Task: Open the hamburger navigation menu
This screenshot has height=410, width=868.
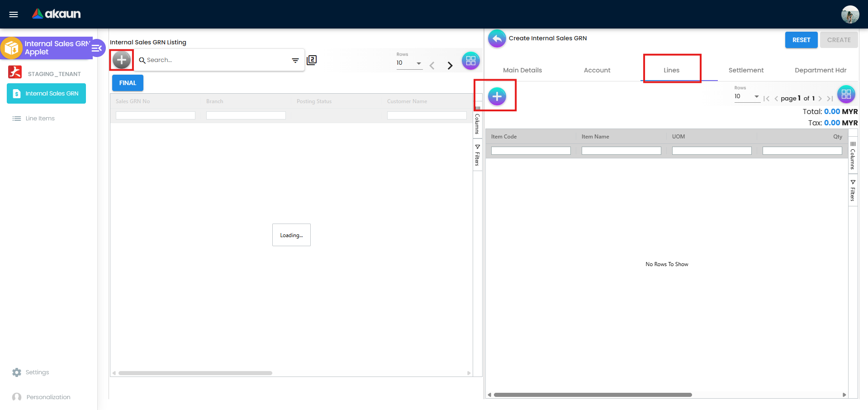Action: [x=13, y=14]
